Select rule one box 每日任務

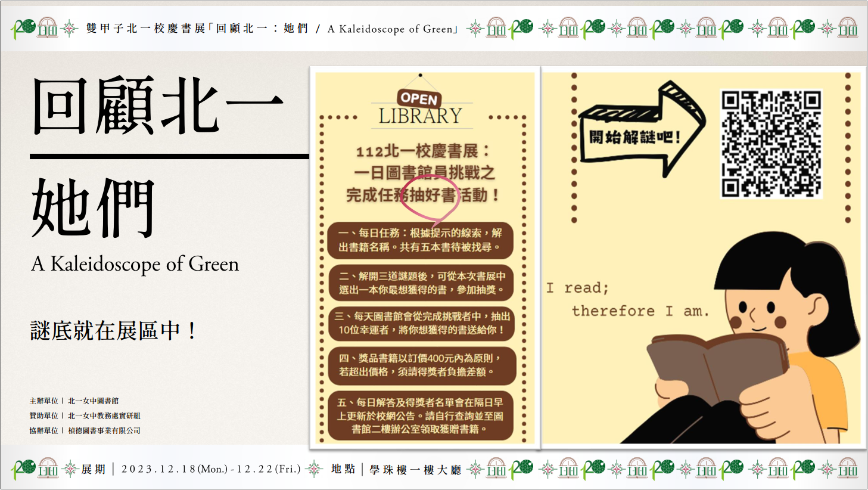pyautogui.click(x=420, y=240)
